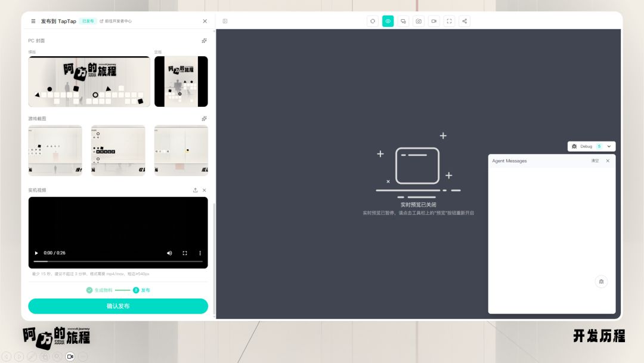Click the bug icon on the Debug button
Image resolution: width=644 pixels, height=363 pixels.
pos(574,146)
